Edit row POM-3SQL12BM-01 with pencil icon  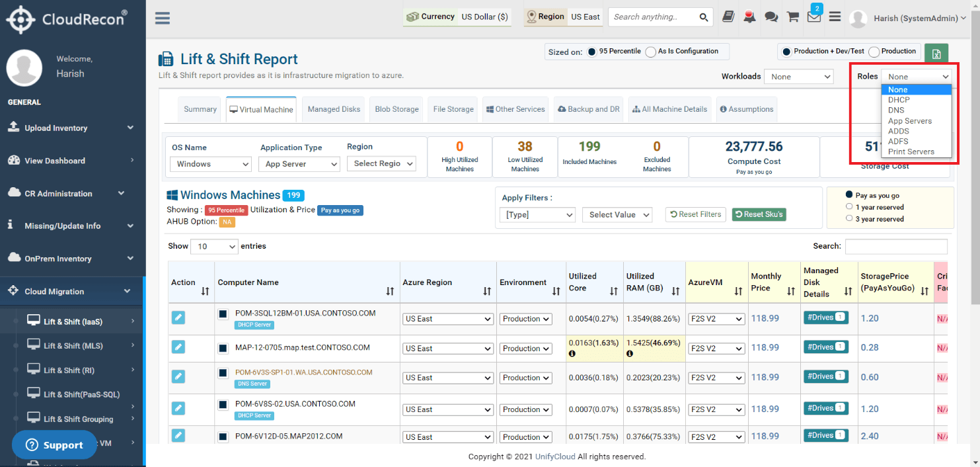178,318
